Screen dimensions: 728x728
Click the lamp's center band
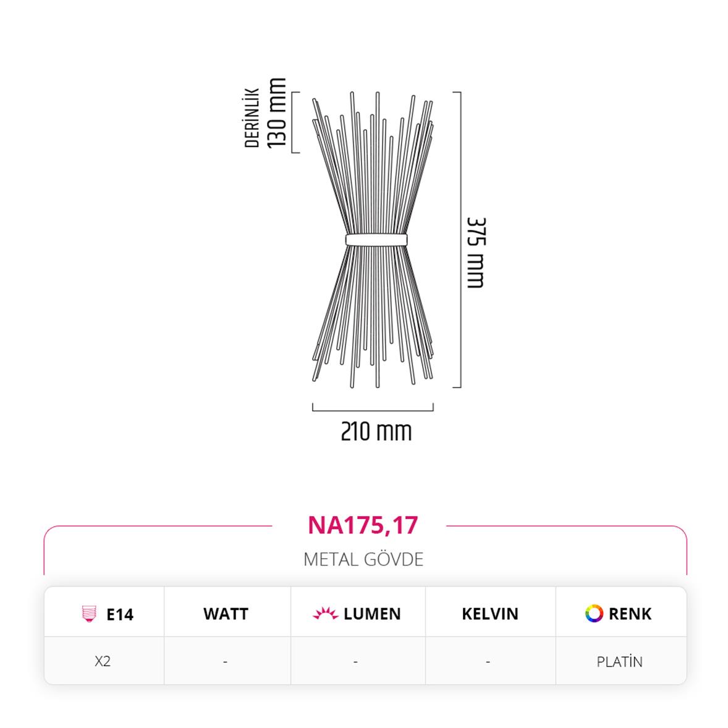[x=376, y=240]
